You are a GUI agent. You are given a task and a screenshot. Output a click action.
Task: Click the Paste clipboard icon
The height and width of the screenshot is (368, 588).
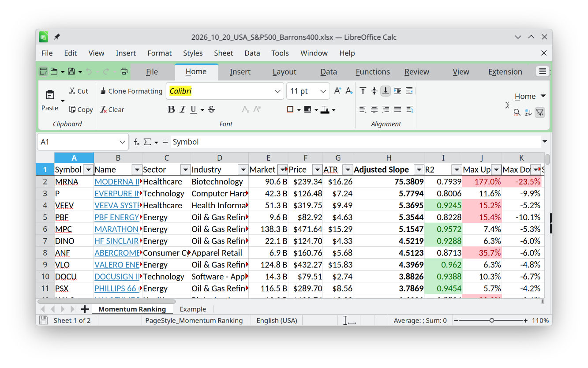point(50,95)
